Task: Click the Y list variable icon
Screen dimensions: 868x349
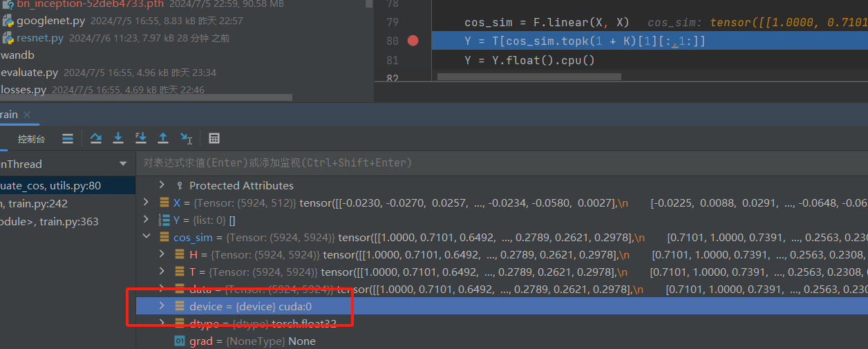Action: (164, 220)
